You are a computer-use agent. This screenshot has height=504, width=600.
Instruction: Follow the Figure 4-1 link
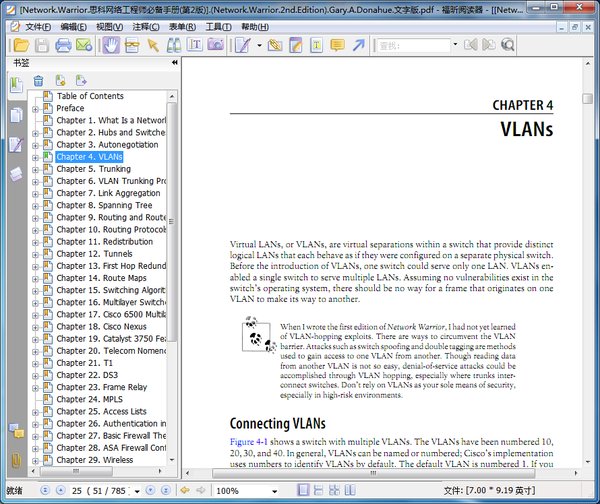[x=249, y=442]
